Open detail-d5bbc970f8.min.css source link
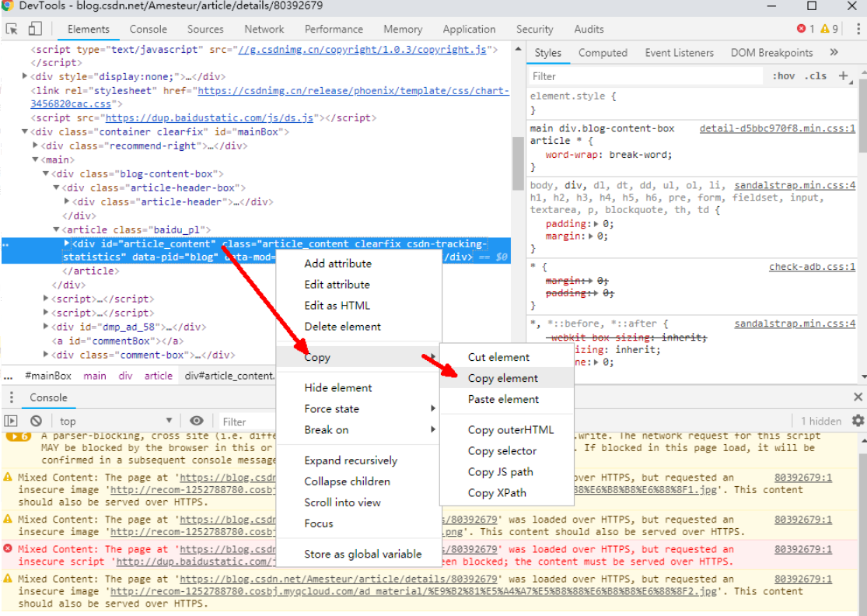 tap(777, 128)
